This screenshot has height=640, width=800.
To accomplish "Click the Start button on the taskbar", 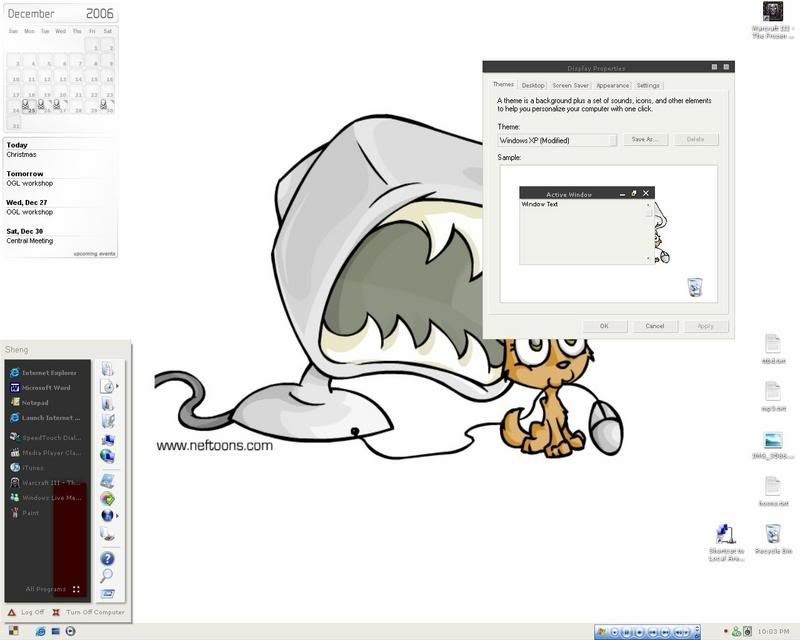I will tap(13, 631).
